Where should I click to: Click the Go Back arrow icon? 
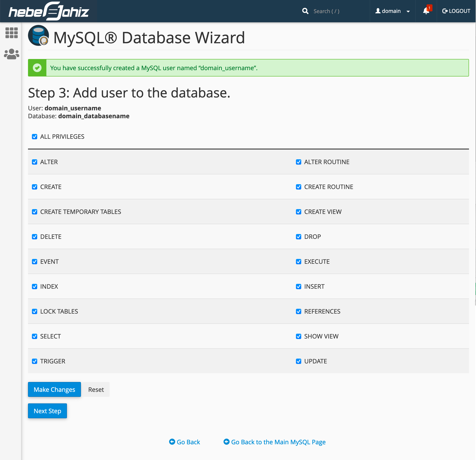[172, 442]
